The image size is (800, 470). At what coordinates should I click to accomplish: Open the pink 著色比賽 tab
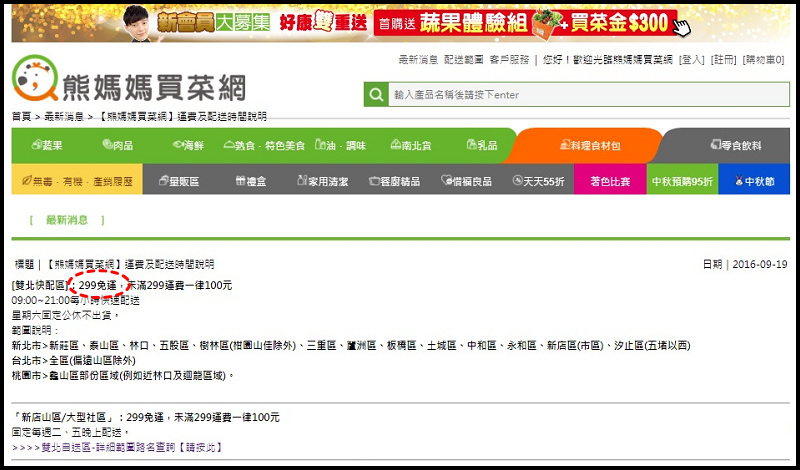610,179
